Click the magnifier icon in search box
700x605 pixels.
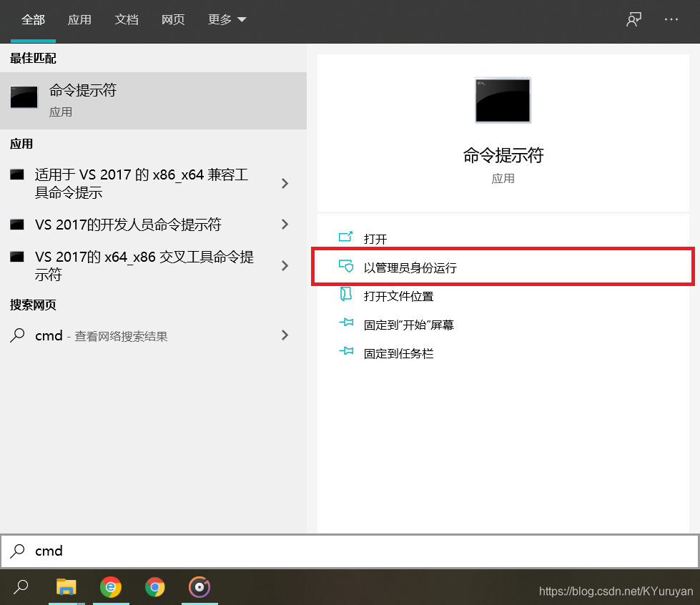[17, 551]
